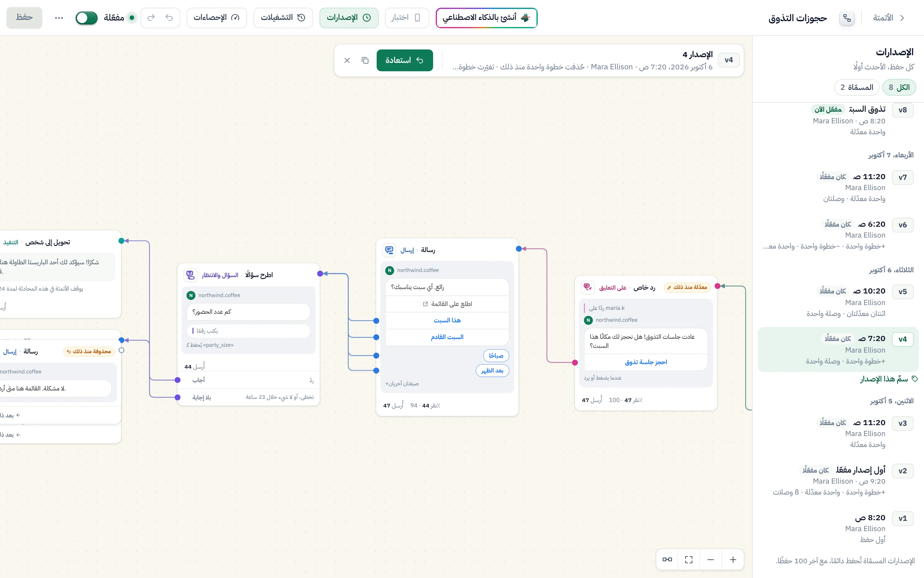Click the tag icon beside سمِّ هذا الإصدار
Screen dimensions: 924x578
(915, 379)
